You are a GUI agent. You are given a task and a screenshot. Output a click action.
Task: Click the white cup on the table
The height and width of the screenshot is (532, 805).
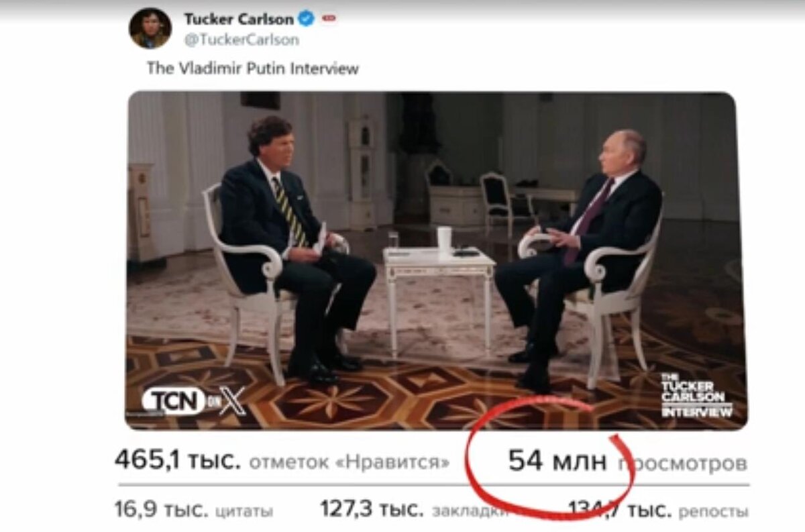click(x=444, y=240)
